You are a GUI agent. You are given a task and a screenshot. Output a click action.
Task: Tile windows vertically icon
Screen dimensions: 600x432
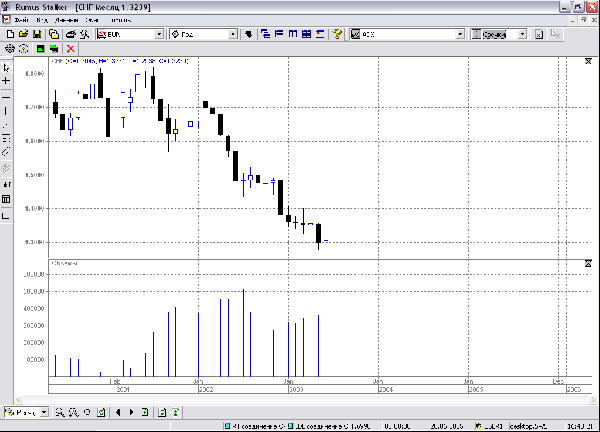293,34
